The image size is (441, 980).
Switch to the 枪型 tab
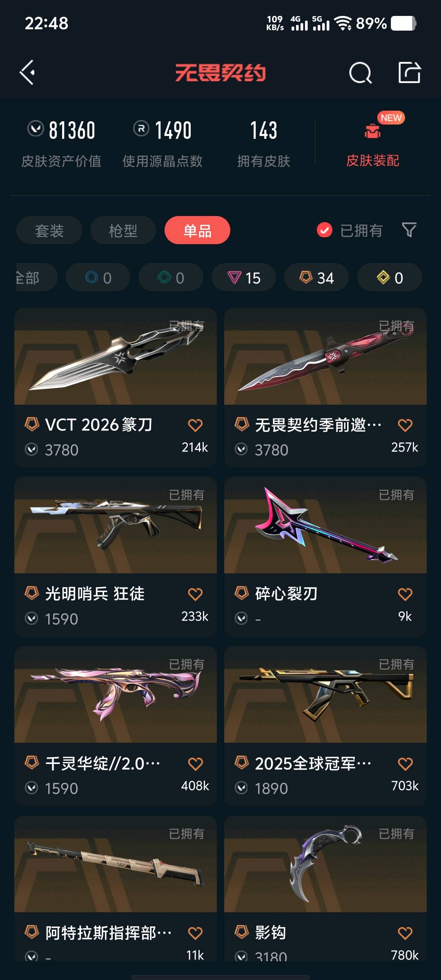point(123,230)
